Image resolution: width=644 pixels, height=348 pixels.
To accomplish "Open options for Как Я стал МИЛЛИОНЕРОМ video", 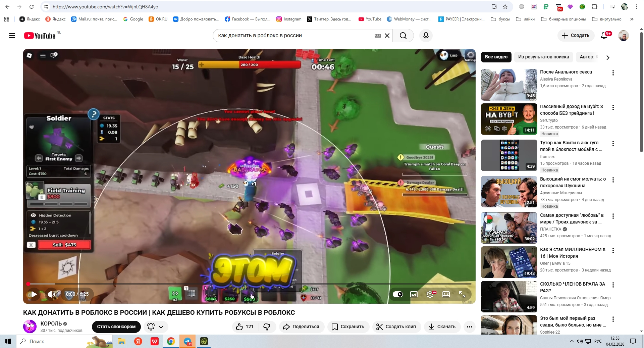I will coord(613,250).
